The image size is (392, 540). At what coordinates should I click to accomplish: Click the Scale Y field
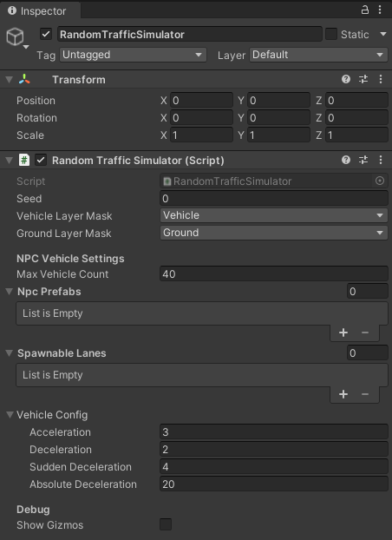[278, 135]
